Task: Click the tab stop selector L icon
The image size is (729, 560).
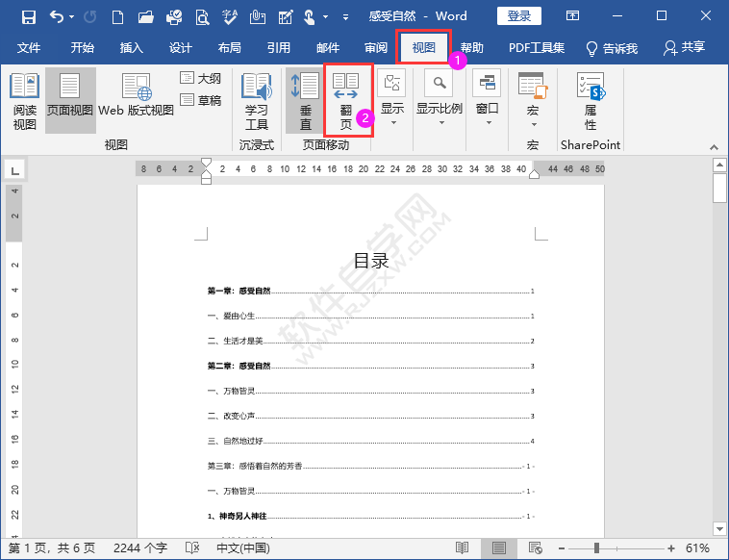Action: [x=14, y=170]
